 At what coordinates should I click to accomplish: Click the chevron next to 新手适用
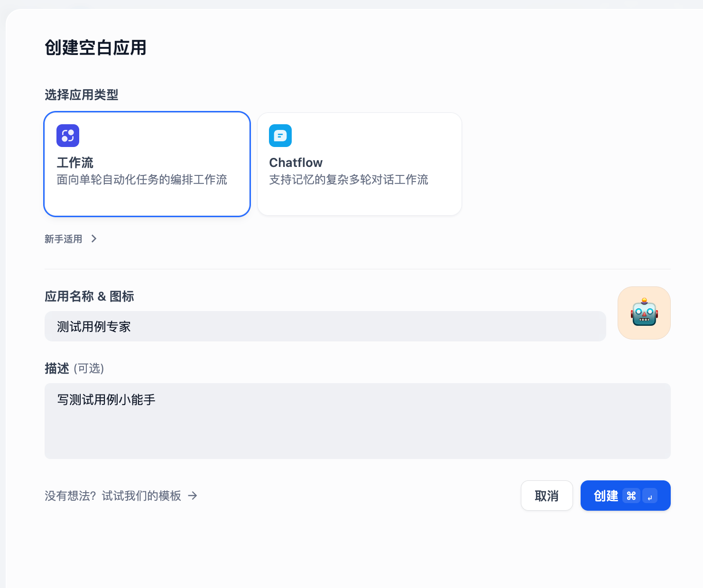(x=94, y=239)
